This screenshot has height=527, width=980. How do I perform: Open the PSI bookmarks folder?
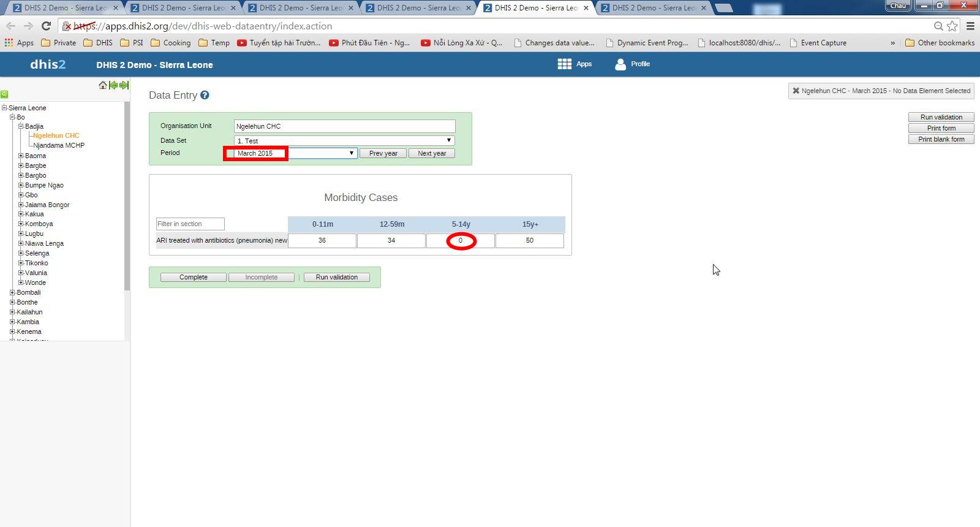point(132,43)
